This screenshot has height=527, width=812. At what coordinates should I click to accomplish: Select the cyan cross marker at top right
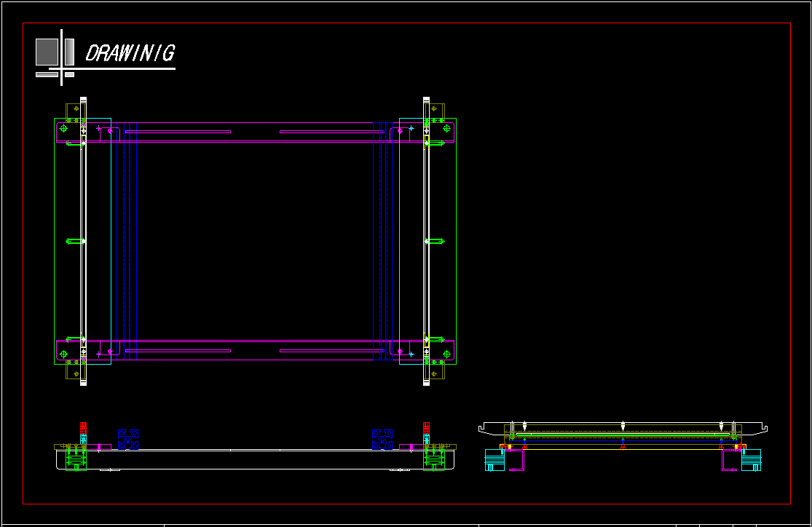[411, 128]
